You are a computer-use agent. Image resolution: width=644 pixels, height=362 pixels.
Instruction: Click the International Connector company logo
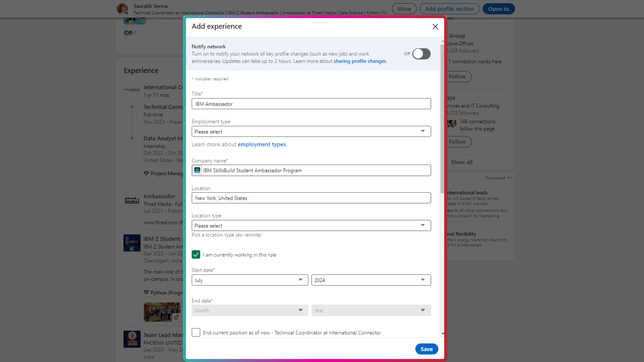point(132,90)
